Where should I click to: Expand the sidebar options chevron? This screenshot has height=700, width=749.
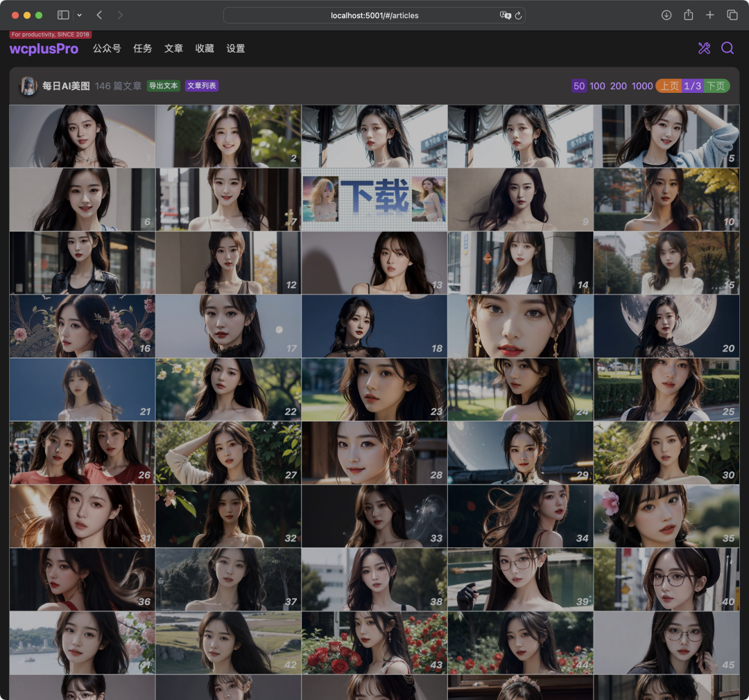[x=79, y=15]
